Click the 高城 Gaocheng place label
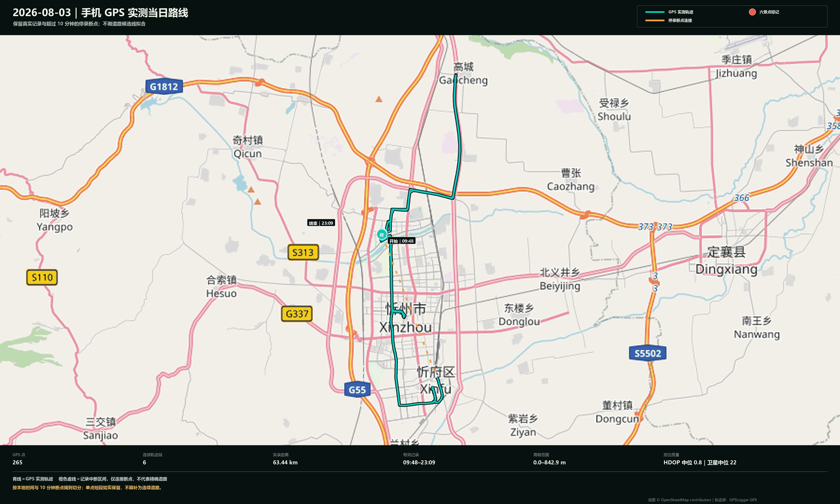 (x=463, y=73)
